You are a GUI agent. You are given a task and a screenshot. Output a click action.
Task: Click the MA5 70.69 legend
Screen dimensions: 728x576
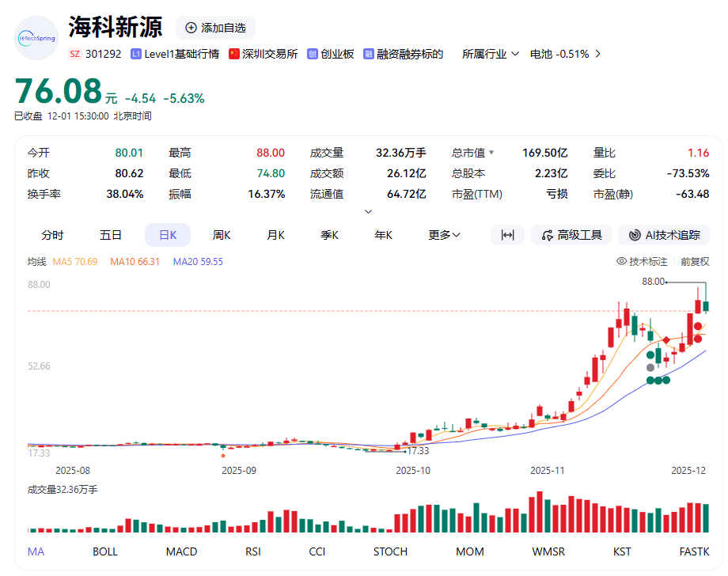(x=74, y=261)
